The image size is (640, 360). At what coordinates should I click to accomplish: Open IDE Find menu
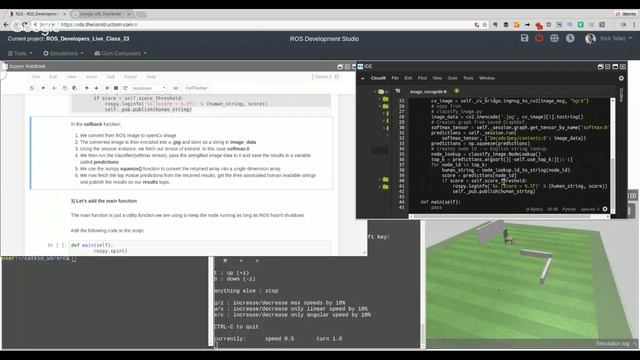(x=422, y=78)
